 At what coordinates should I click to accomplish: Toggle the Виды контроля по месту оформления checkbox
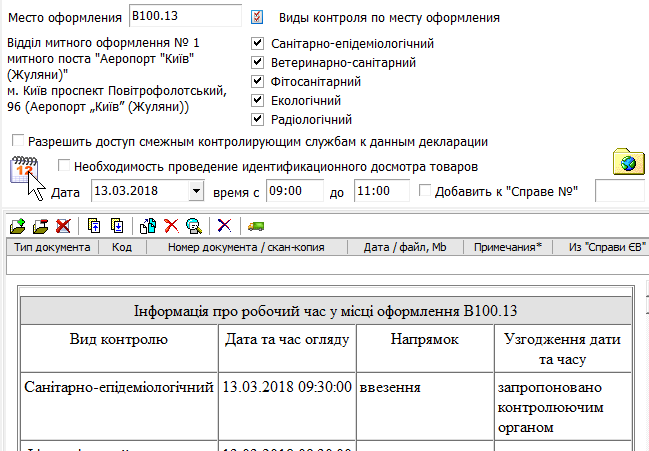click(258, 18)
